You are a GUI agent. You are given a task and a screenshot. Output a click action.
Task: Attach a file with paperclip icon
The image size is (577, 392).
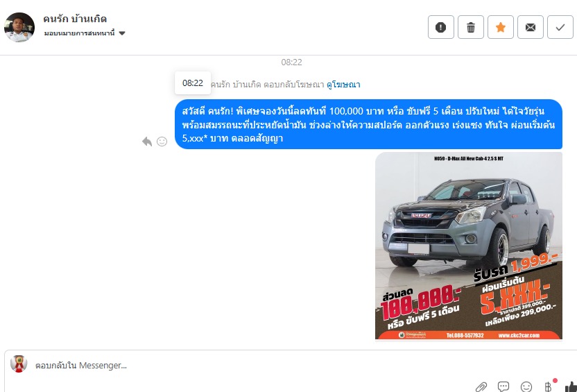(x=481, y=387)
